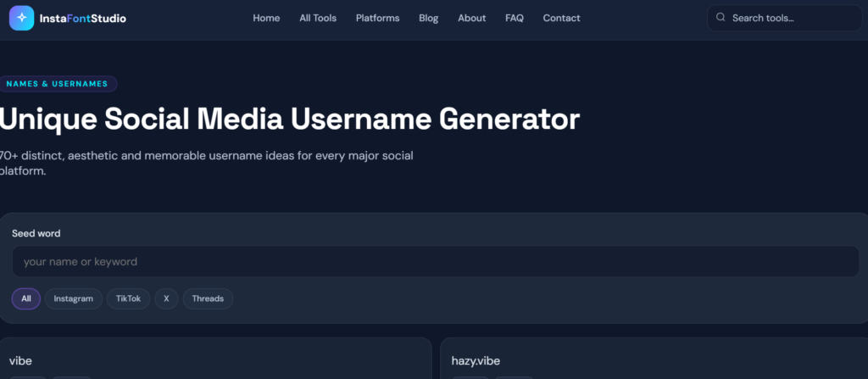Focus the Search tools field
868x379 pixels.
coord(784,18)
